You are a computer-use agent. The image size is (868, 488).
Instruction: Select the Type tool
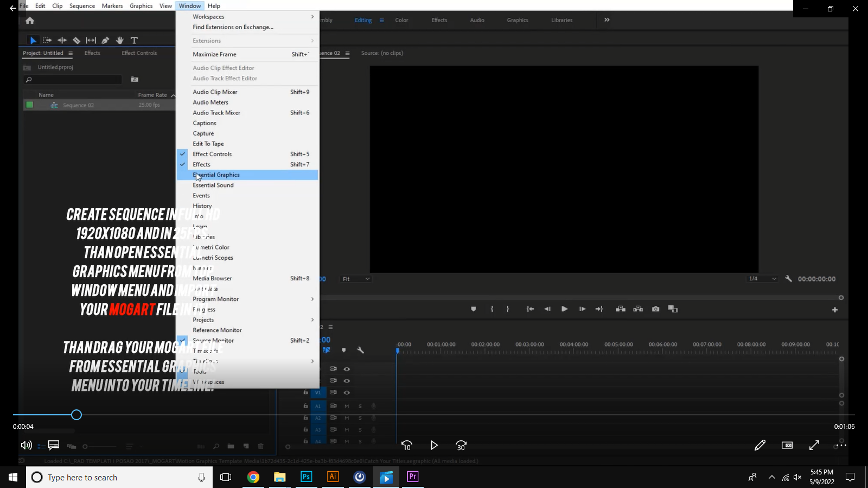click(x=134, y=40)
